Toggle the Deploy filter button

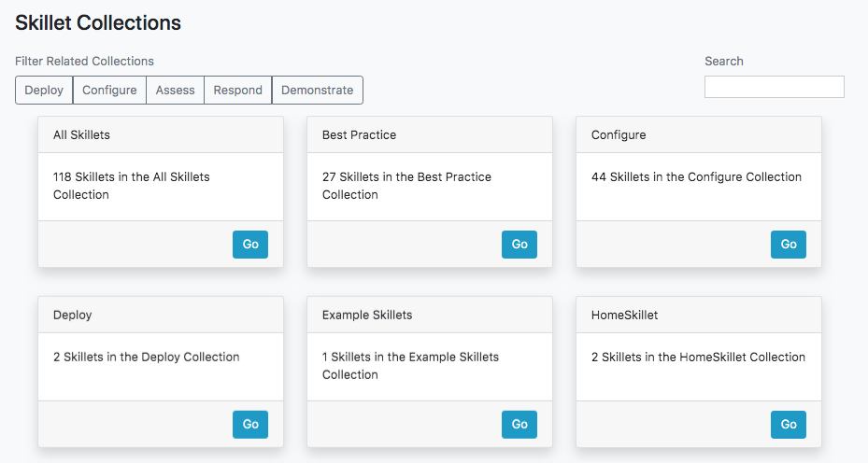click(x=44, y=91)
